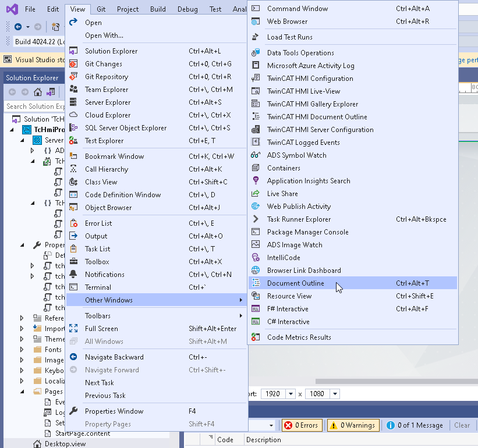This screenshot has width=478, height=448.
Task: Click the blue Navigate Backward toolbar arrow
Action: click(18, 27)
